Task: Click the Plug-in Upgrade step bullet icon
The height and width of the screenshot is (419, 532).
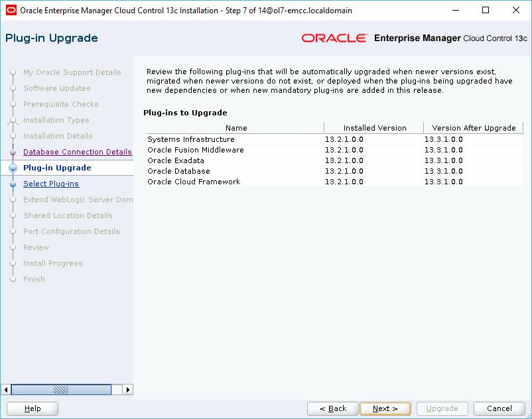Action: [x=13, y=168]
